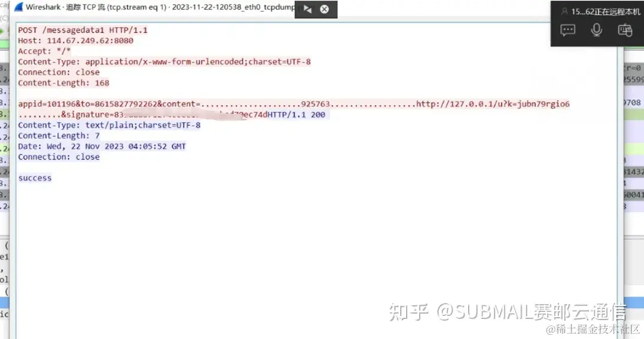Click the Host 114.67.249.62:8080 header line
The width and height of the screenshot is (644, 339).
point(76,41)
